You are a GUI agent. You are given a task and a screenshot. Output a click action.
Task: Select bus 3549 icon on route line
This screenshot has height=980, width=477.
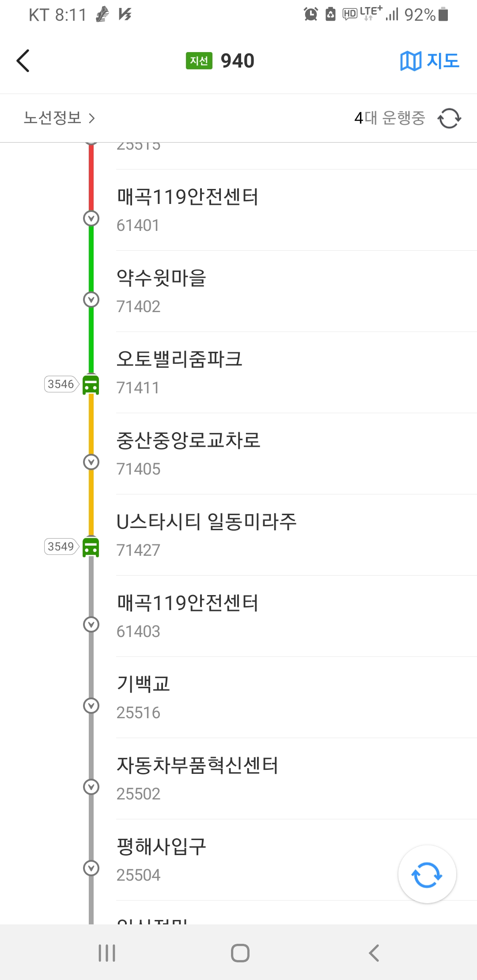coord(91,547)
